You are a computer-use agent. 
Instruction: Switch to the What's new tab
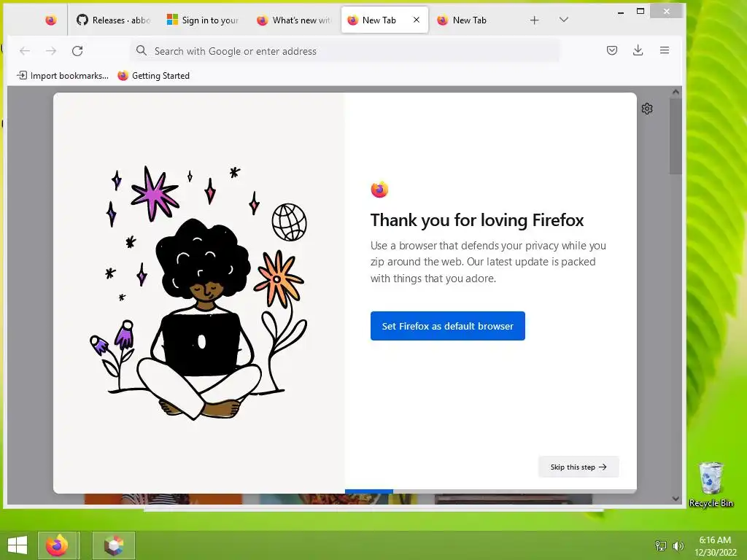pos(293,20)
